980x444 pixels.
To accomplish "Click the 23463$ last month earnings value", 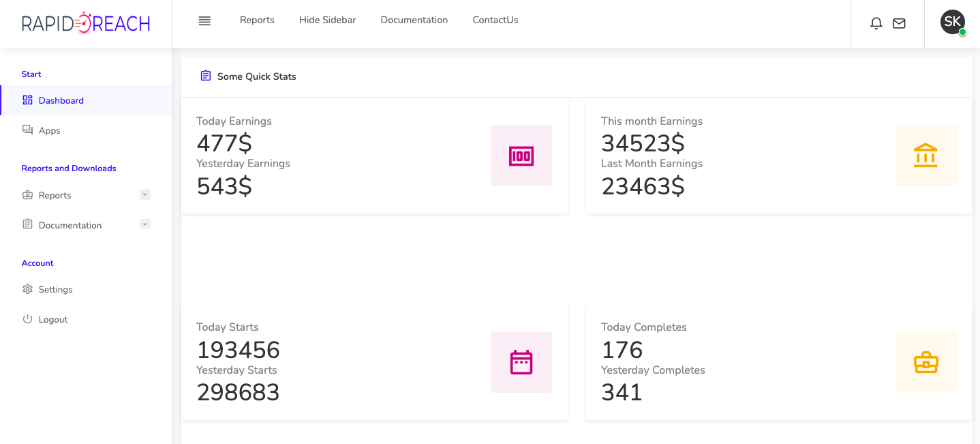I will point(643,186).
